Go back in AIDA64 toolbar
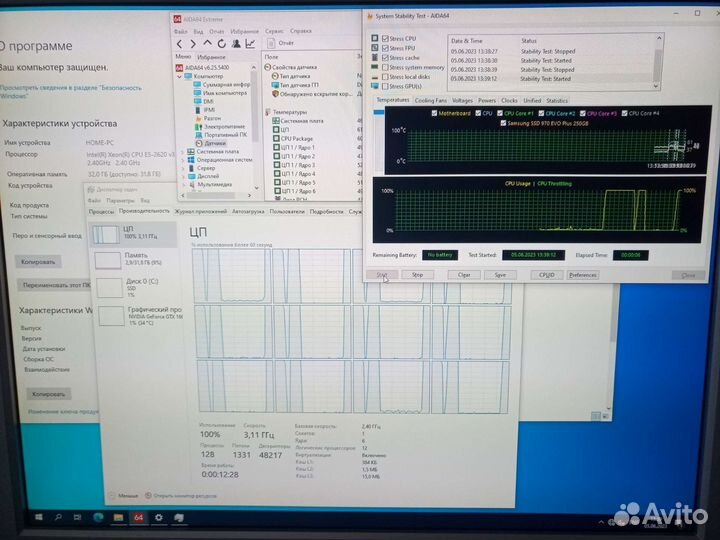Screen dimensions: 720x540 click(x=180, y=44)
